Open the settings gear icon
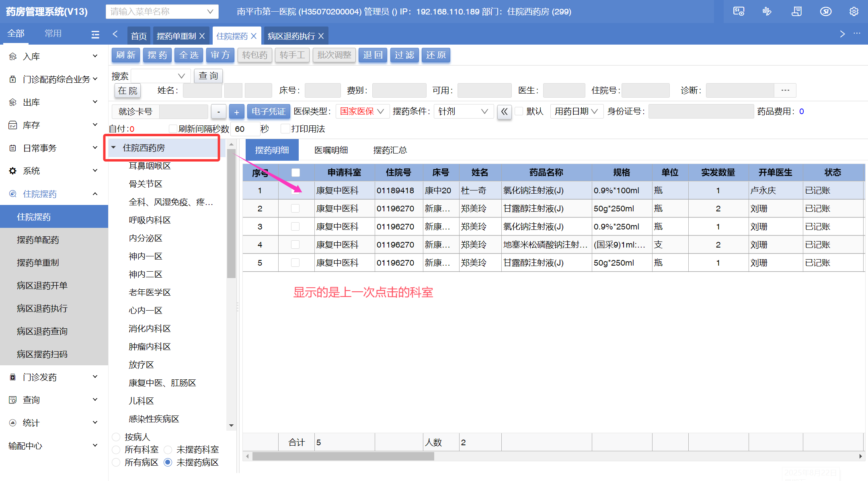The image size is (868, 481). pos(854,11)
